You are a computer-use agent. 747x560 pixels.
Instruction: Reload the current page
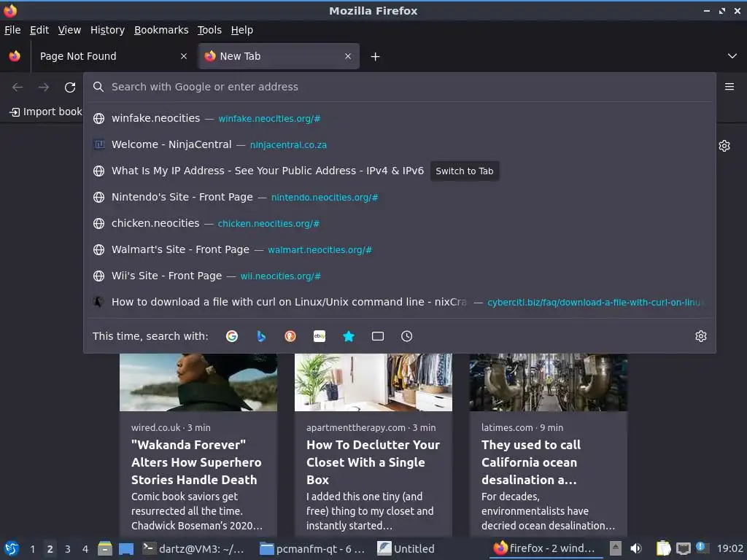point(70,87)
